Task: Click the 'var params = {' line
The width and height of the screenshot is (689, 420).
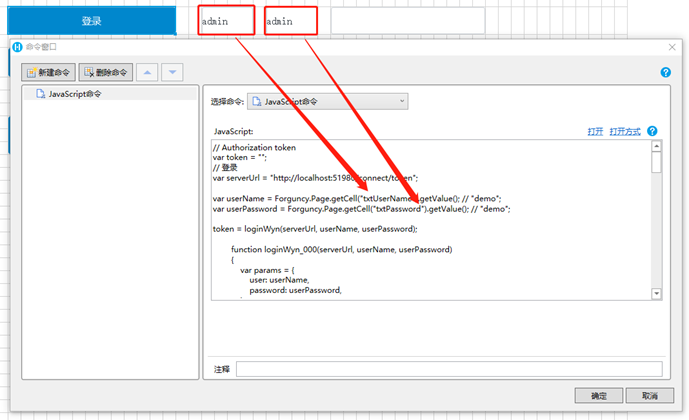Action: [x=267, y=270]
